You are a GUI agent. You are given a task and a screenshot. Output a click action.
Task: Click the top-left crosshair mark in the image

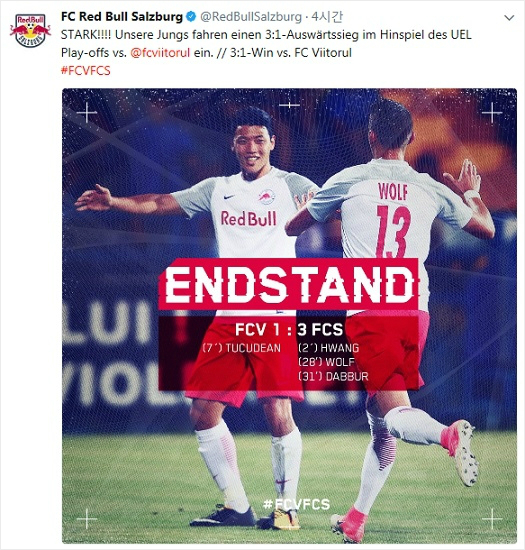pos(87,113)
